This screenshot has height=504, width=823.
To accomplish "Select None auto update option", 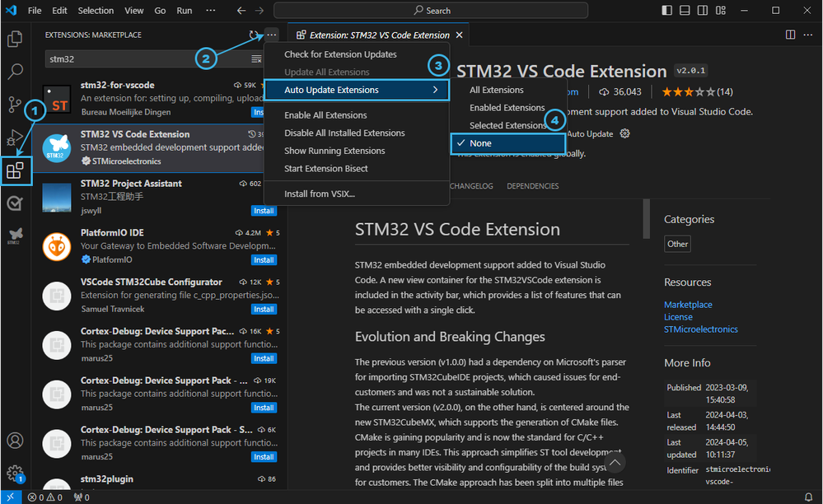I will (480, 143).
